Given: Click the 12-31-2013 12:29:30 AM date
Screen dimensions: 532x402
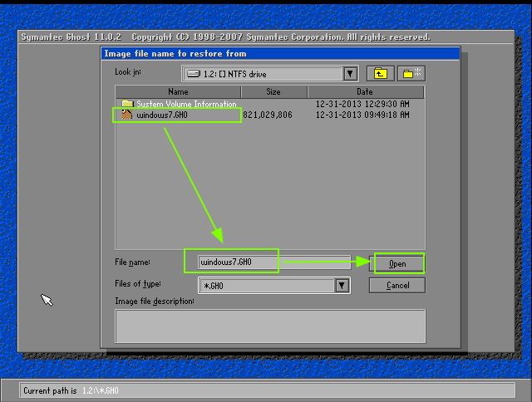Looking at the screenshot, I should pyautogui.click(x=362, y=104).
